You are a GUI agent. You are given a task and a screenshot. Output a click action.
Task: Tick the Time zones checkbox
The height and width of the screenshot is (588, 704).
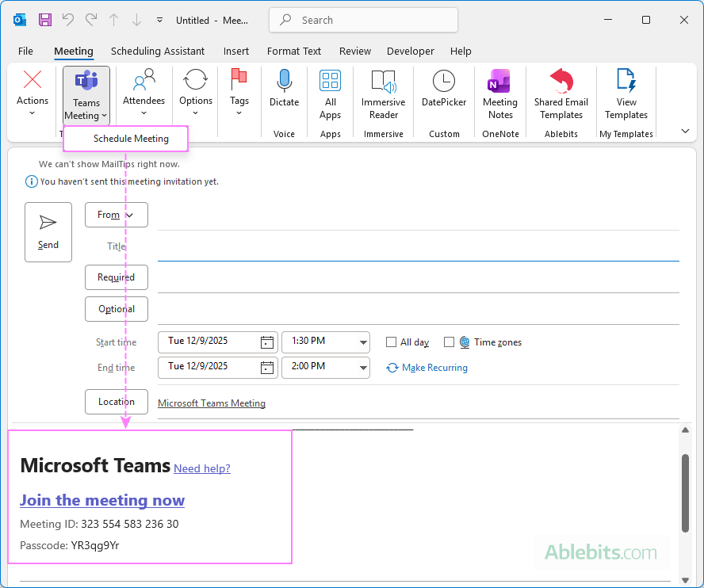click(450, 342)
